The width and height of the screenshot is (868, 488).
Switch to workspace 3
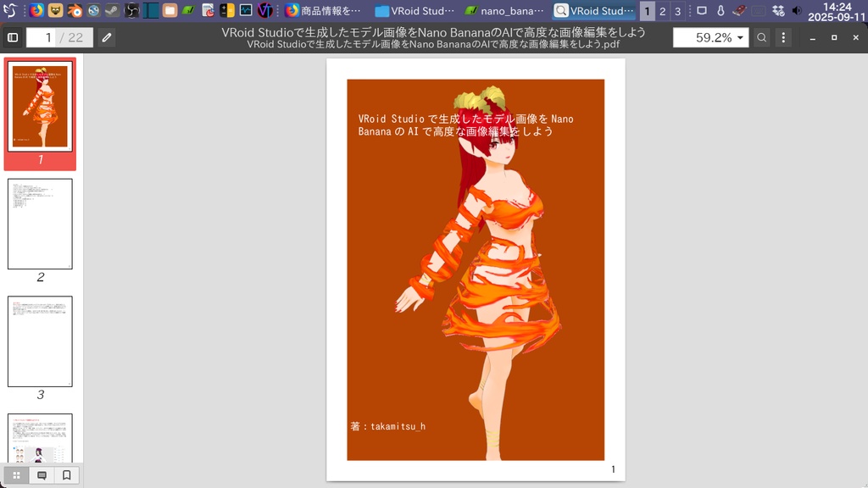[677, 11]
